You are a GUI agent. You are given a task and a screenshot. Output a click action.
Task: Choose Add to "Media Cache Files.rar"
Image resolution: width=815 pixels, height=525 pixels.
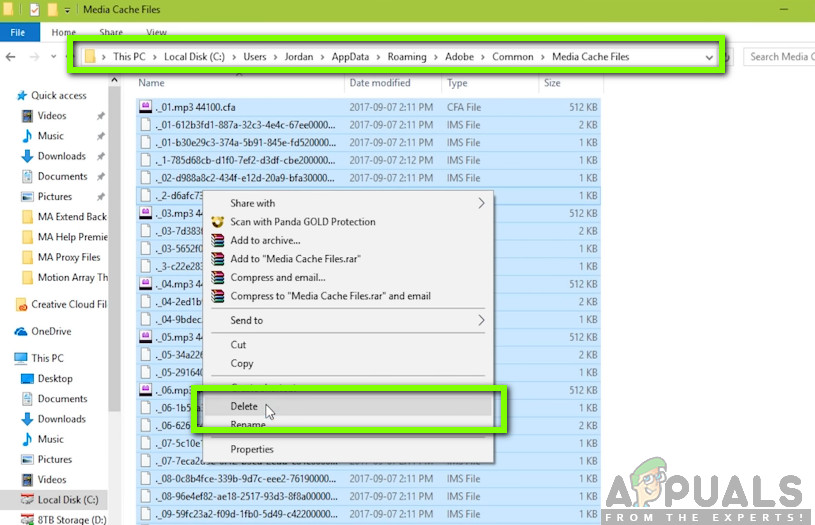(348, 259)
